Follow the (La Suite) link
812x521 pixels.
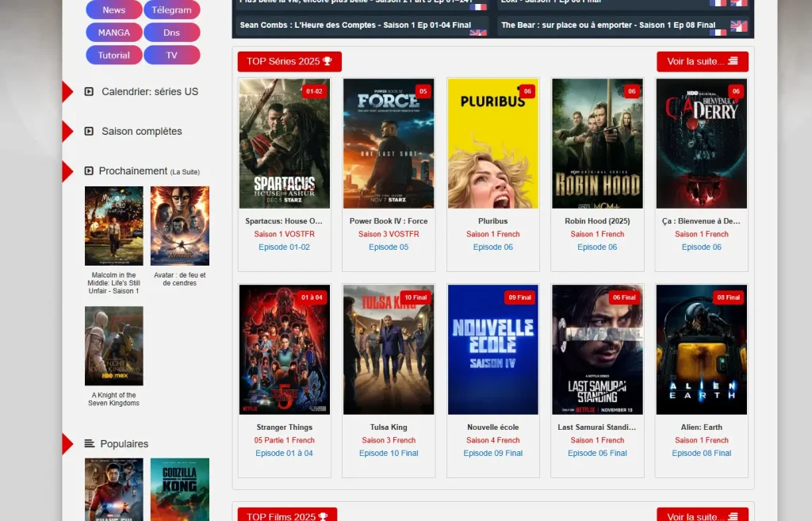click(185, 172)
